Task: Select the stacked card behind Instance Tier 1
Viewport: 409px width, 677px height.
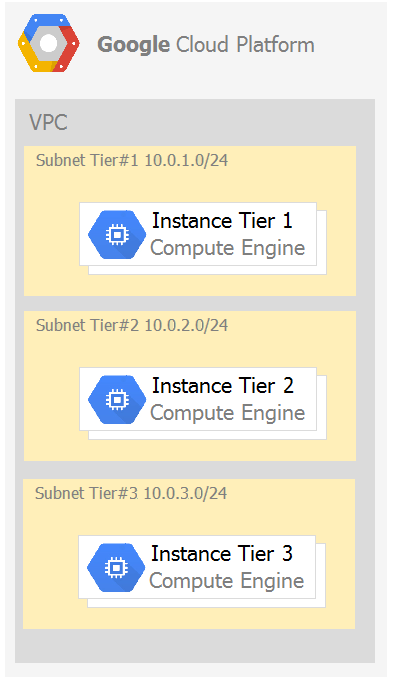Action: click(x=322, y=242)
